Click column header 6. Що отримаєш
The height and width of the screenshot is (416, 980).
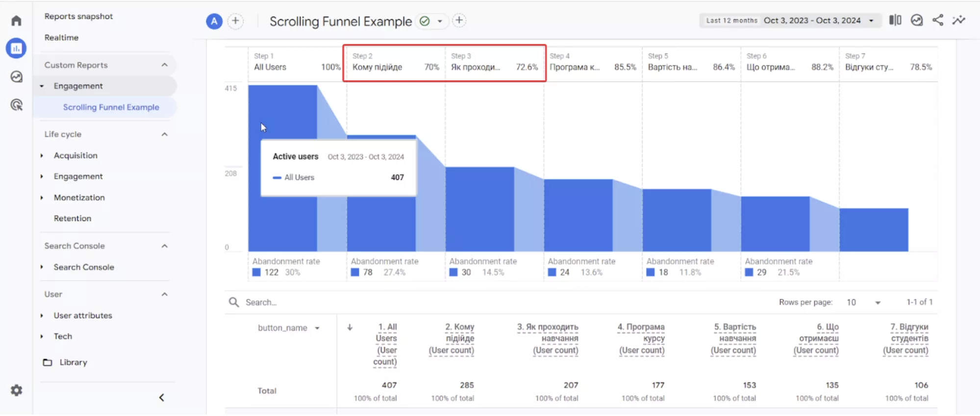tap(816, 339)
